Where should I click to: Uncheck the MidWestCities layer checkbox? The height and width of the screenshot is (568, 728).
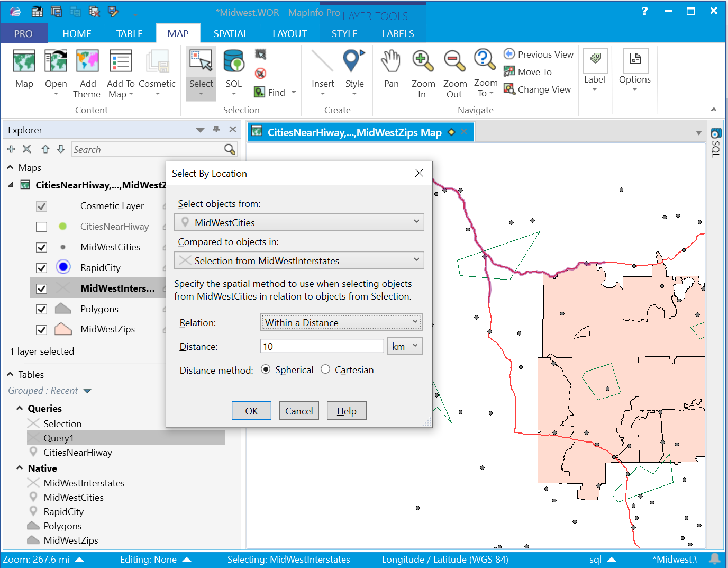pos(41,247)
